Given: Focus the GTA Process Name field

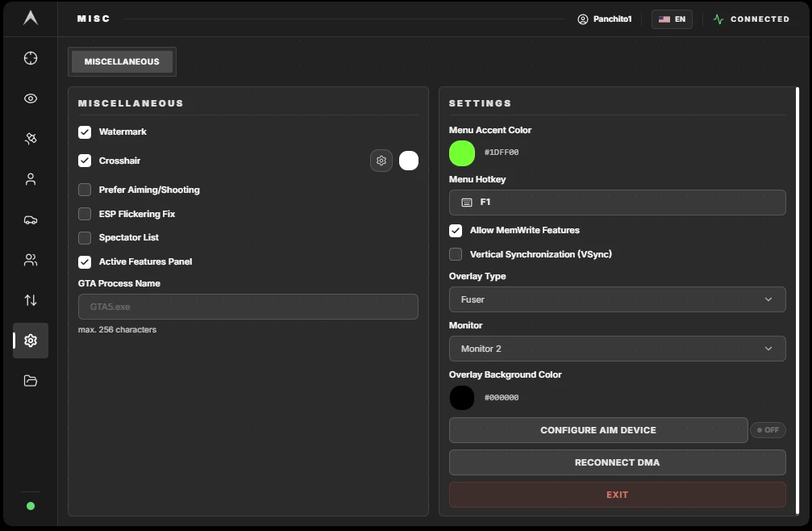Looking at the screenshot, I should click(248, 307).
